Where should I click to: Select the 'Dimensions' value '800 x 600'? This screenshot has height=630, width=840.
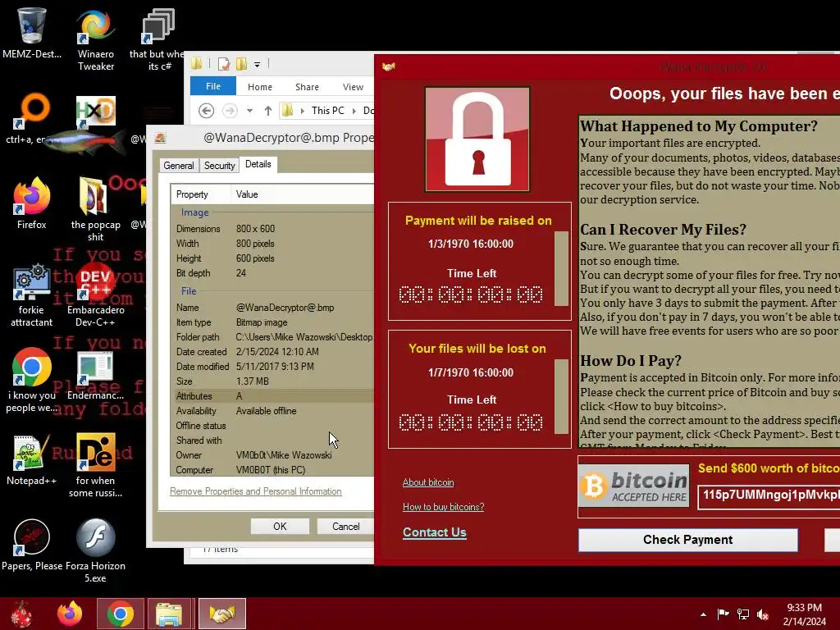(256, 229)
